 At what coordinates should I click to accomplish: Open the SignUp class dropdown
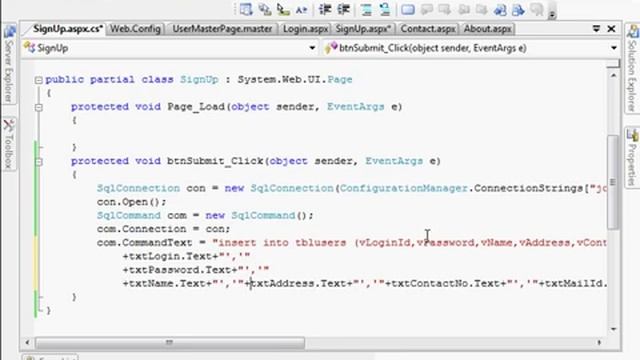point(312,48)
